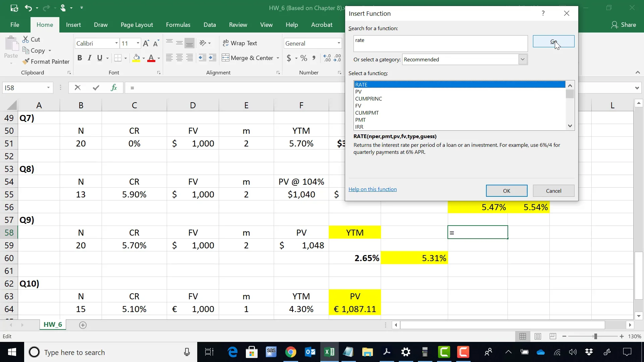Open the Page Layout tab

pyautogui.click(x=137, y=25)
